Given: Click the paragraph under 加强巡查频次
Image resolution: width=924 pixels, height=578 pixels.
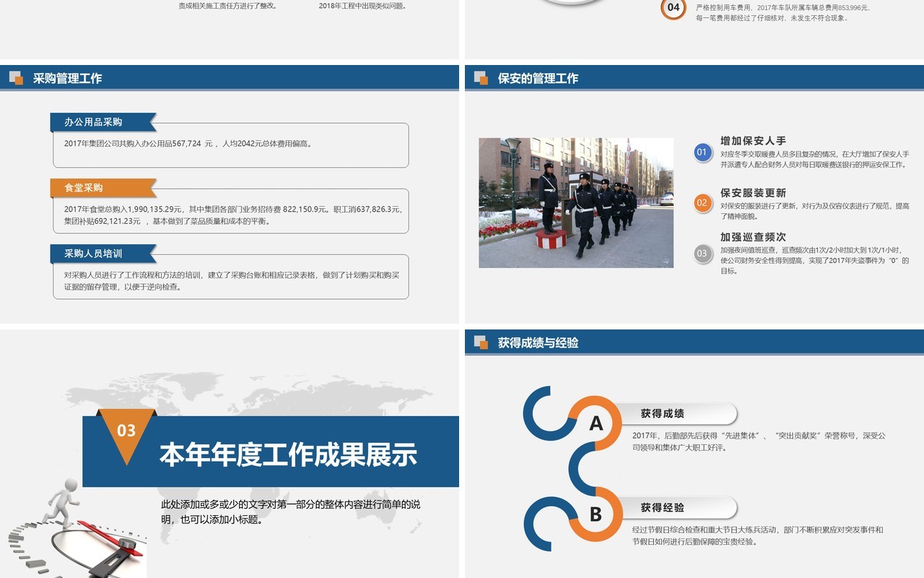Looking at the screenshot, I should click(814, 260).
